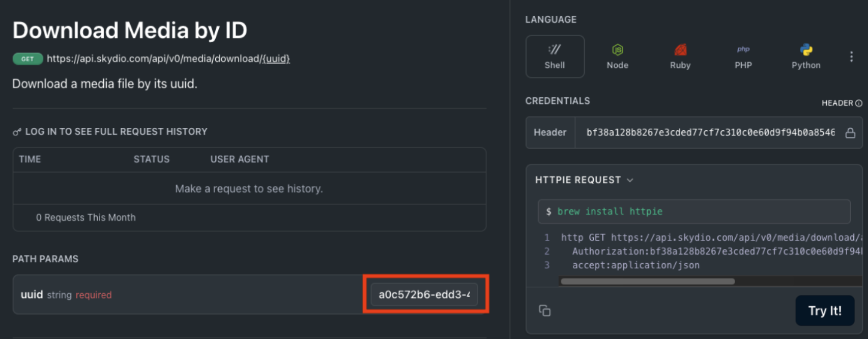This screenshot has height=339, width=868.
Task: Click the '0 Requests This Month' text
Action: click(x=85, y=217)
